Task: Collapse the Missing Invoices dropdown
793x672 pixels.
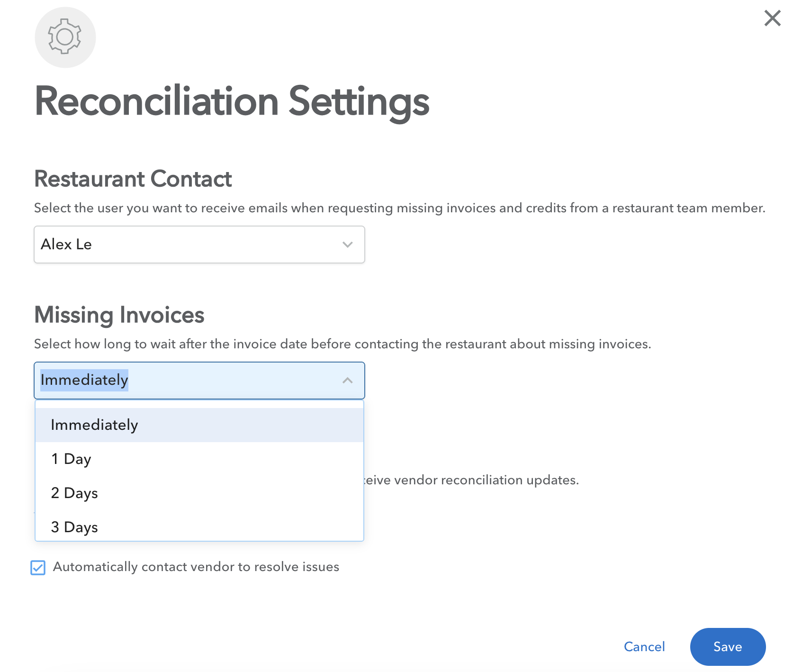Action: coord(347,380)
